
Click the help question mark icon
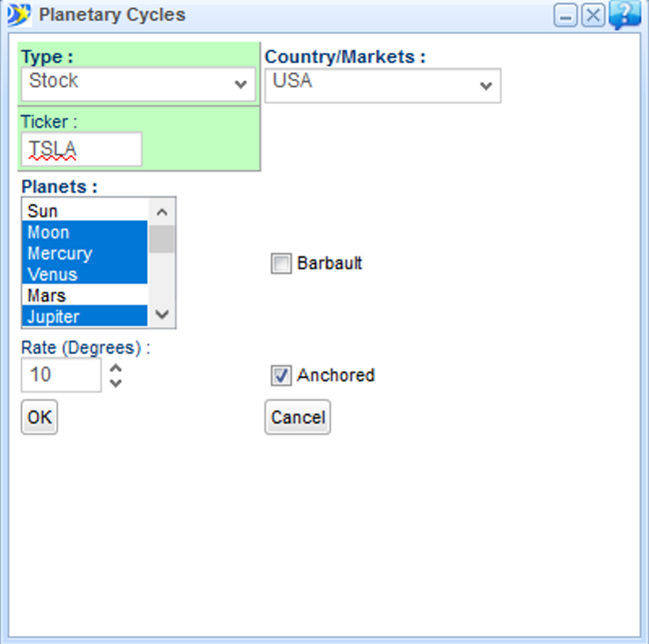click(624, 15)
